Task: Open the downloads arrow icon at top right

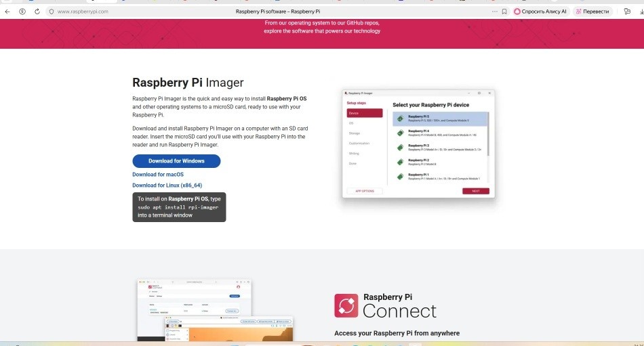Action: (x=641, y=12)
